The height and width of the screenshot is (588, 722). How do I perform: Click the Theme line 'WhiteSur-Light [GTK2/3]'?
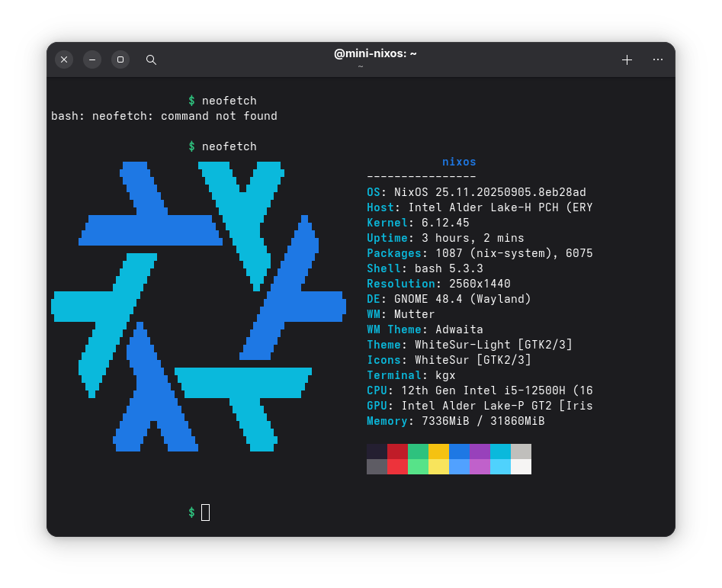(x=470, y=345)
